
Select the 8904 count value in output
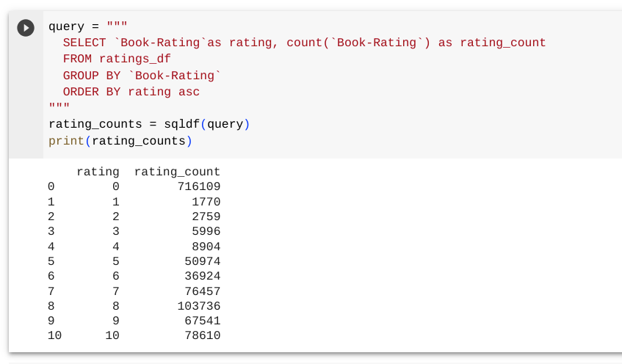click(x=206, y=247)
